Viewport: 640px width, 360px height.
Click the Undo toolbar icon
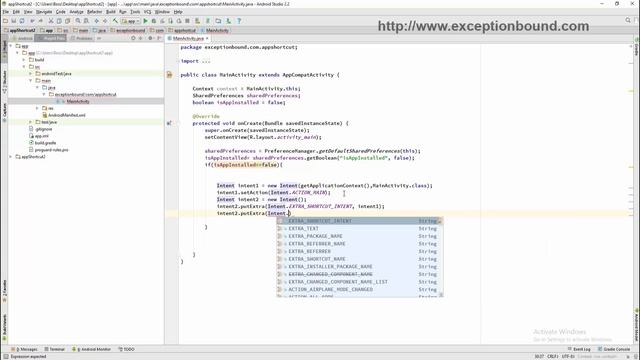[32, 21]
